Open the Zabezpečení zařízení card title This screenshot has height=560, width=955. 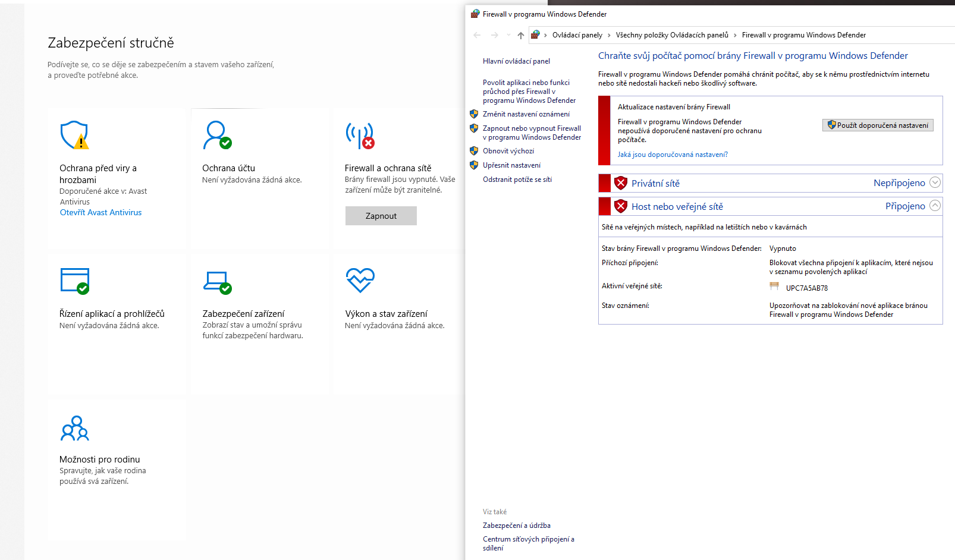click(243, 314)
